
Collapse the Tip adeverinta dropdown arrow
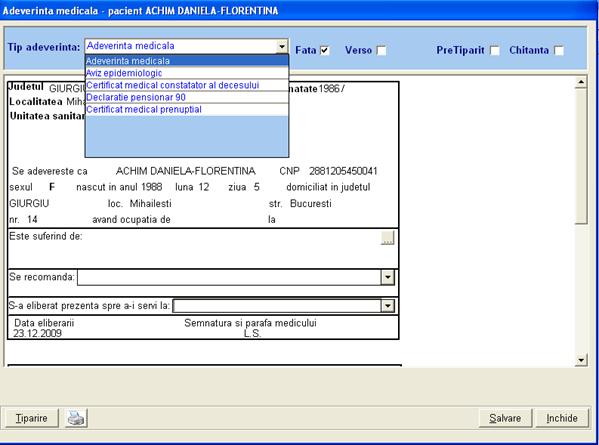(282, 47)
